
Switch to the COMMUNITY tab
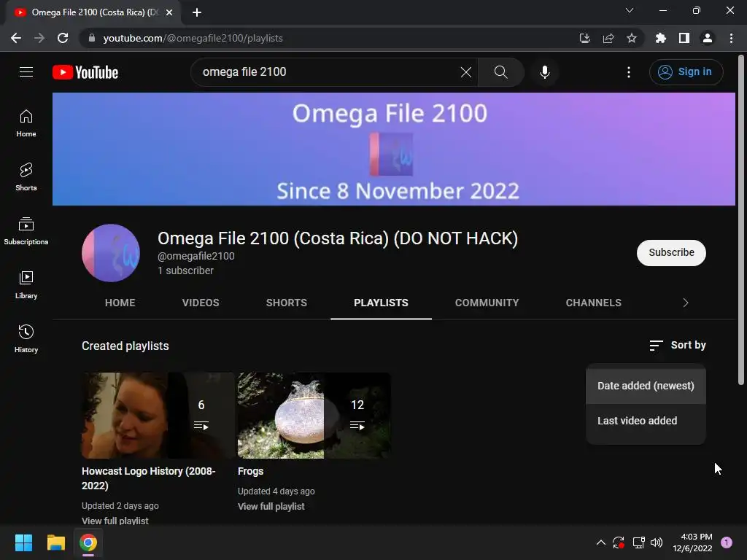(487, 303)
